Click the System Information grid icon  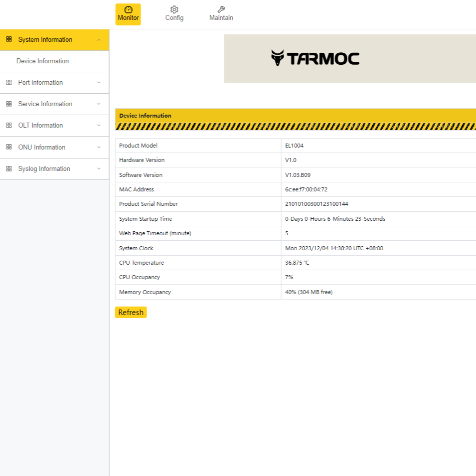click(9, 39)
